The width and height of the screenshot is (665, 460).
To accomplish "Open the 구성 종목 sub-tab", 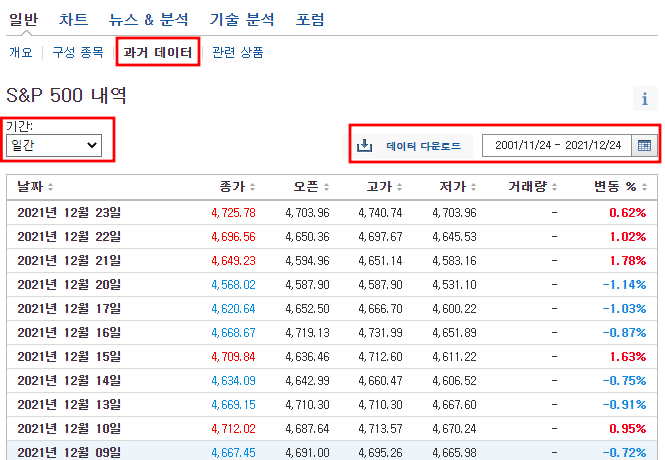I will pyautogui.click(x=78, y=52).
